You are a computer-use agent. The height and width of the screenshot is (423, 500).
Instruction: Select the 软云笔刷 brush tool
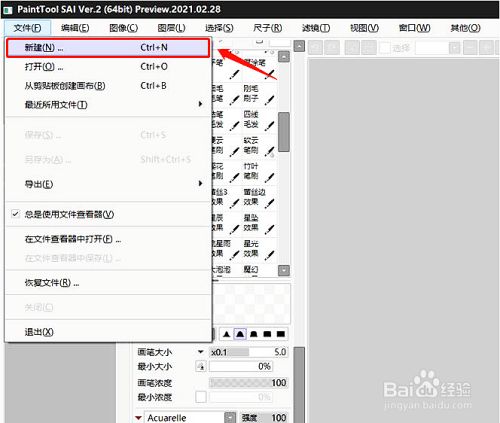[259, 146]
